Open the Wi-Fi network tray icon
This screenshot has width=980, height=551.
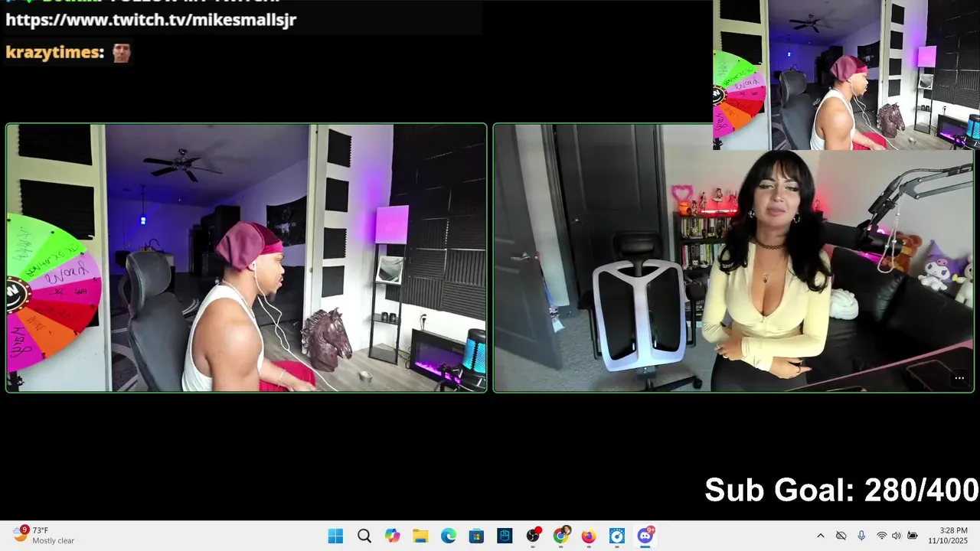coord(882,536)
